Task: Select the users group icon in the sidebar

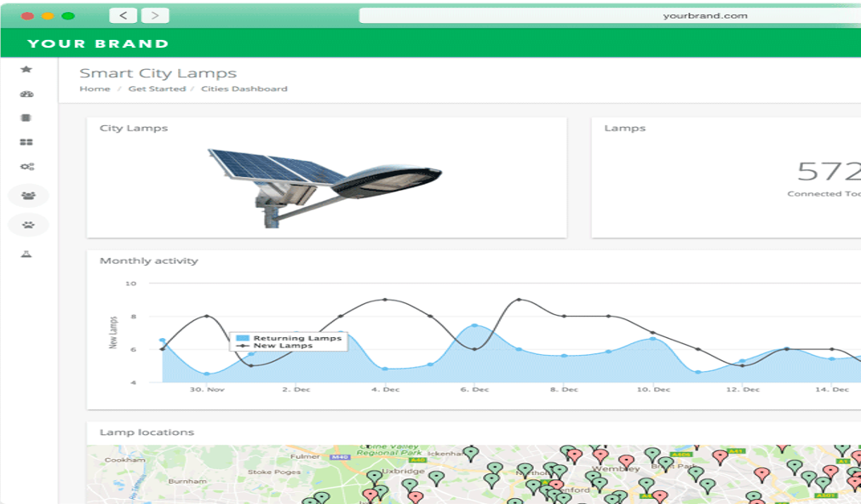Action: tap(29, 196)
